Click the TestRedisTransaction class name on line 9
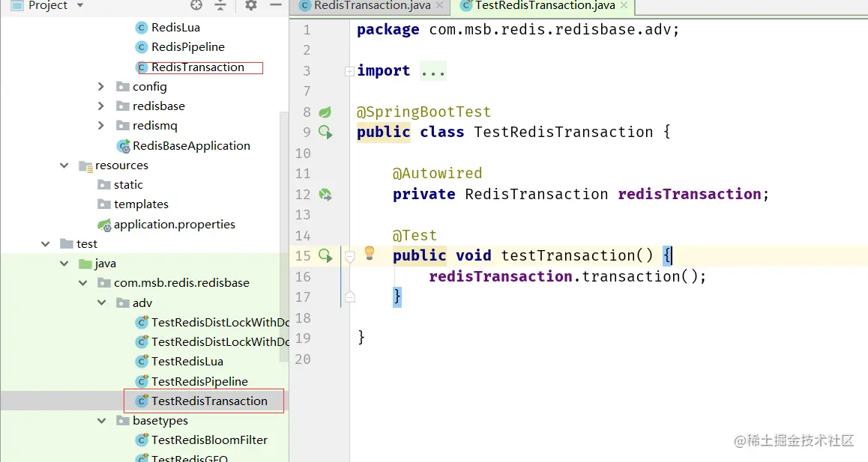The width and height of the screenshot is (868, 462). coord(564,133)
